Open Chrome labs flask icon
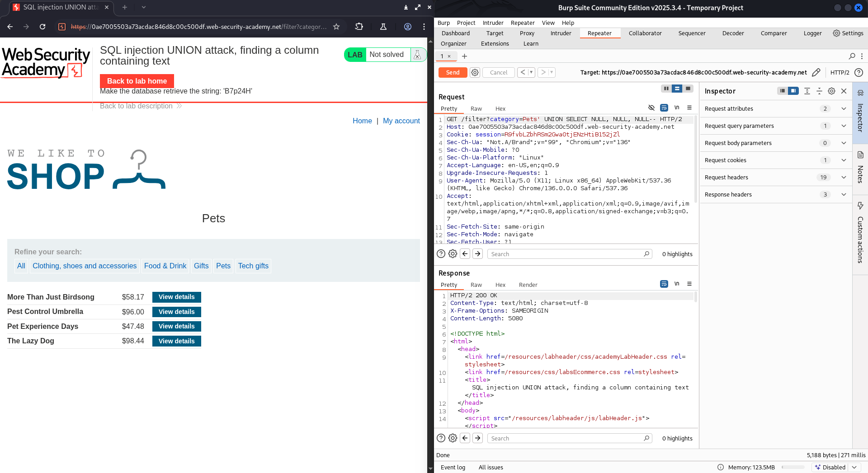The height and width of the screenshot is (473, 868). click(x=383, y=27)
